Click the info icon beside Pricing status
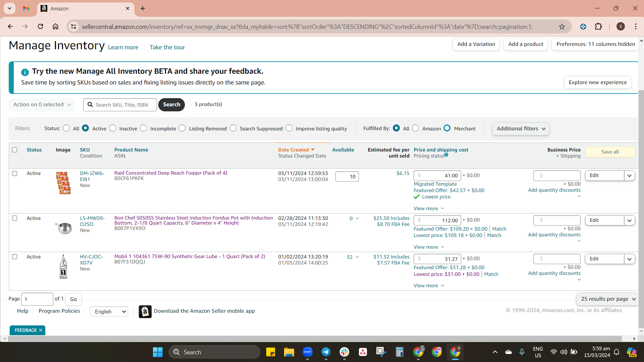Image resolution: width=644 pixels, height=362 pixels. [446, 155]
